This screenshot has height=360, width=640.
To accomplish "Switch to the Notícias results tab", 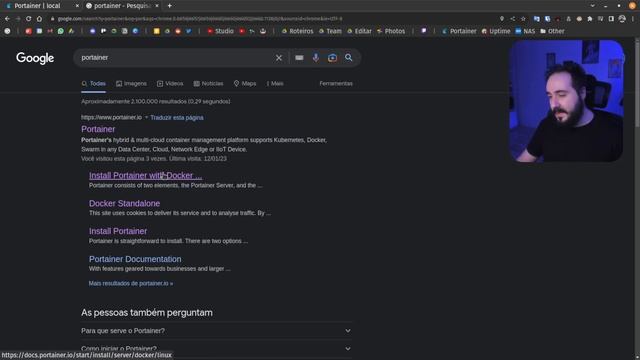I will 208,83.
